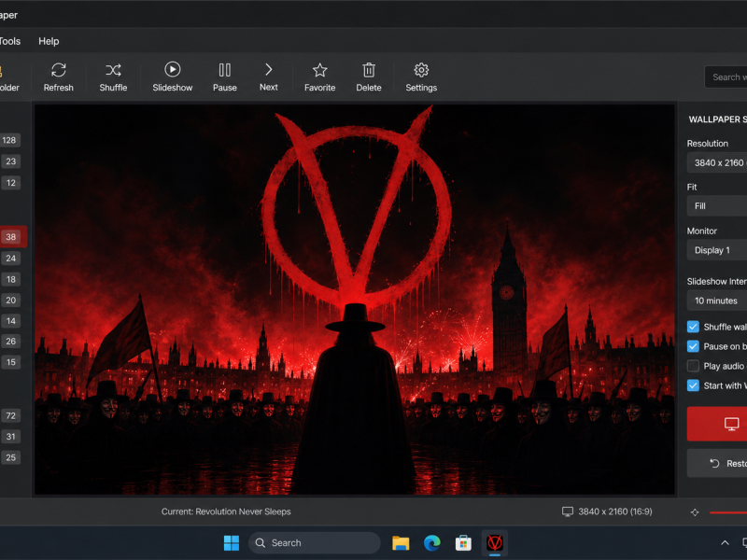
Task: Click the Current: Revolution Never Sleeps status text
Action: [226, 511]
